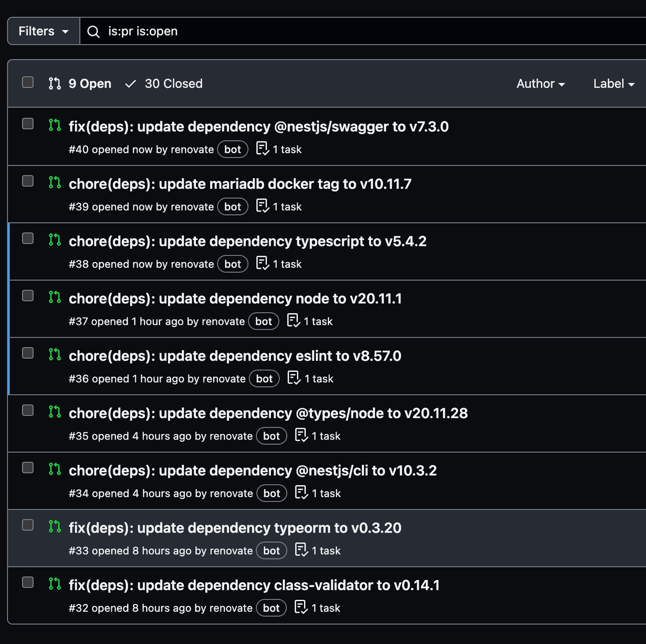
Task: Select the checkbox for class-validator update PR
Action: [x=28, y=583]
